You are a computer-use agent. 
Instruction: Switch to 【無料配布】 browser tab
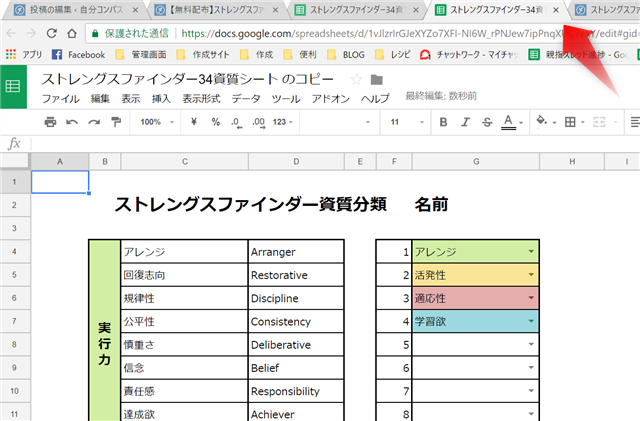click(x=216, y=10)
